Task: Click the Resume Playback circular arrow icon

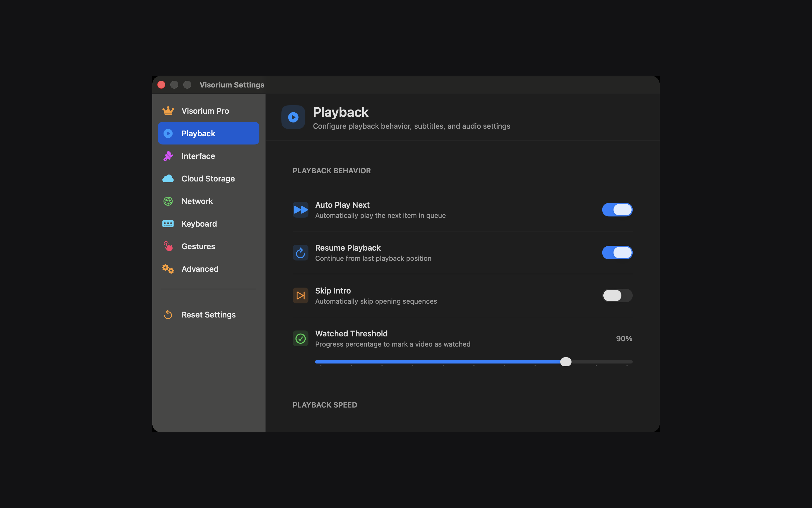Action: click(301, 253)
